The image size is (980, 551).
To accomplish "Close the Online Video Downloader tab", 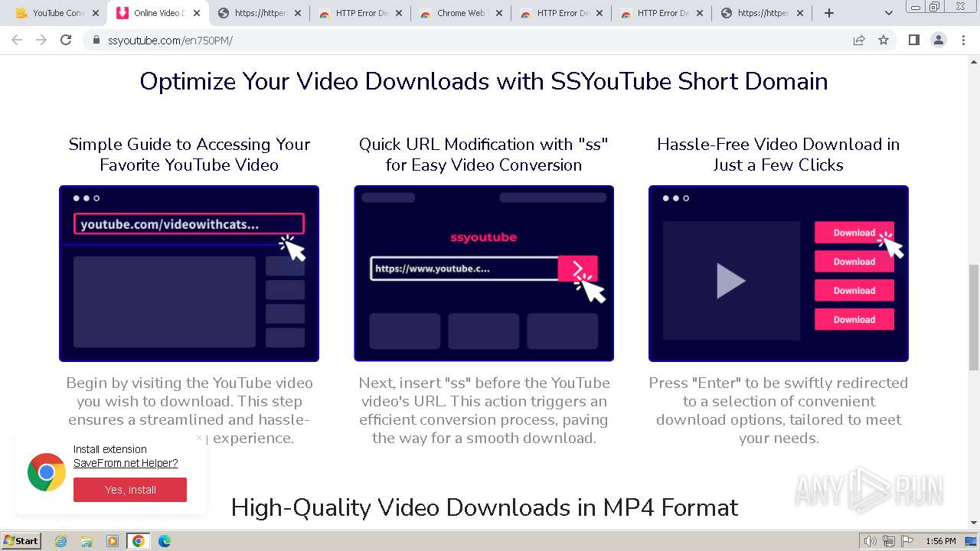I will [x=197, y=13].
